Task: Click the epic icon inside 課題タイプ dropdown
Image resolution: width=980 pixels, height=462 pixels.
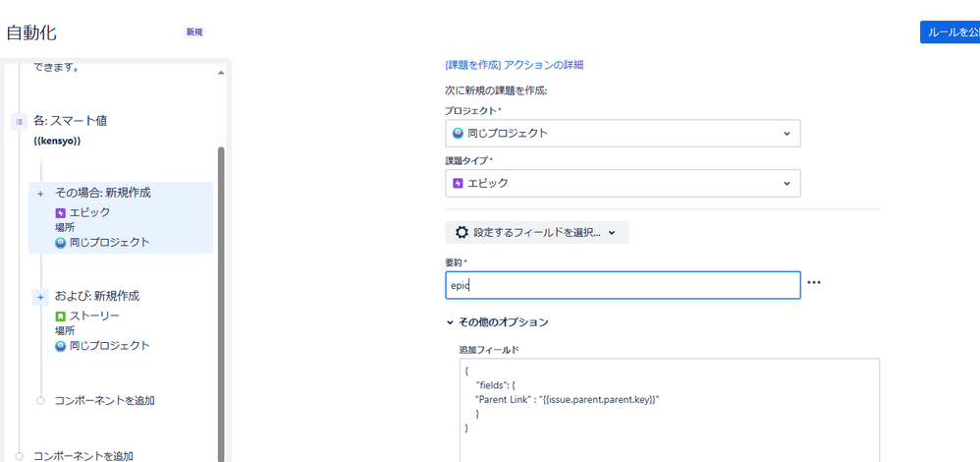Action: click(x=459, y=184)
